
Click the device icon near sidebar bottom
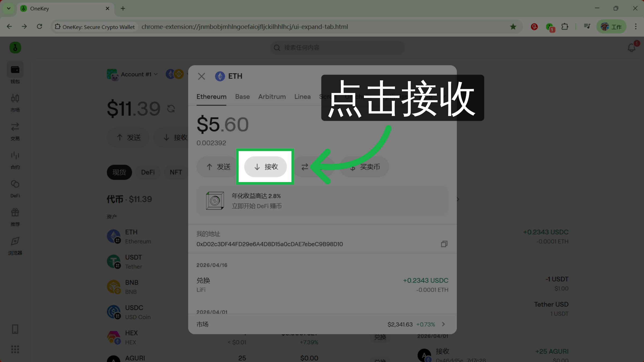15,329
